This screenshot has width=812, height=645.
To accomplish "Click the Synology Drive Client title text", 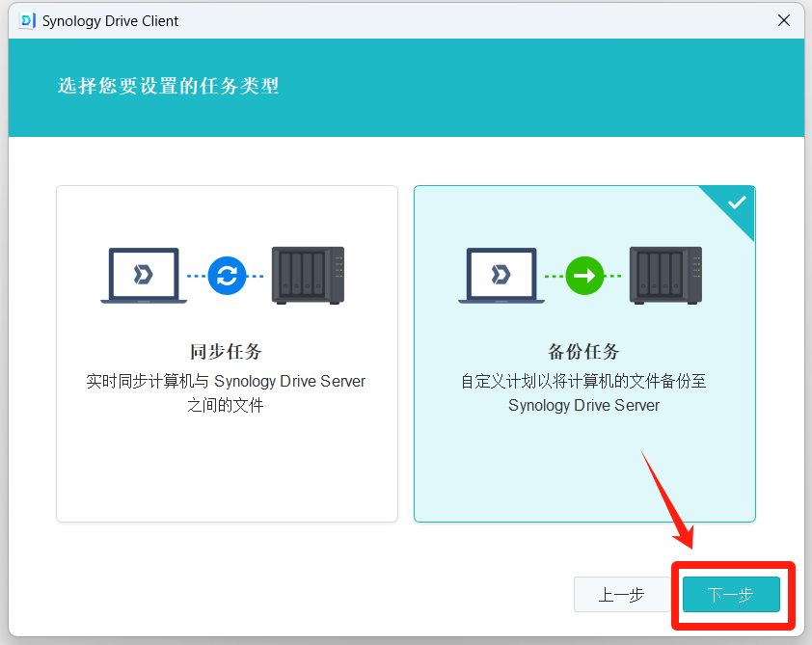I will (111, 20).
